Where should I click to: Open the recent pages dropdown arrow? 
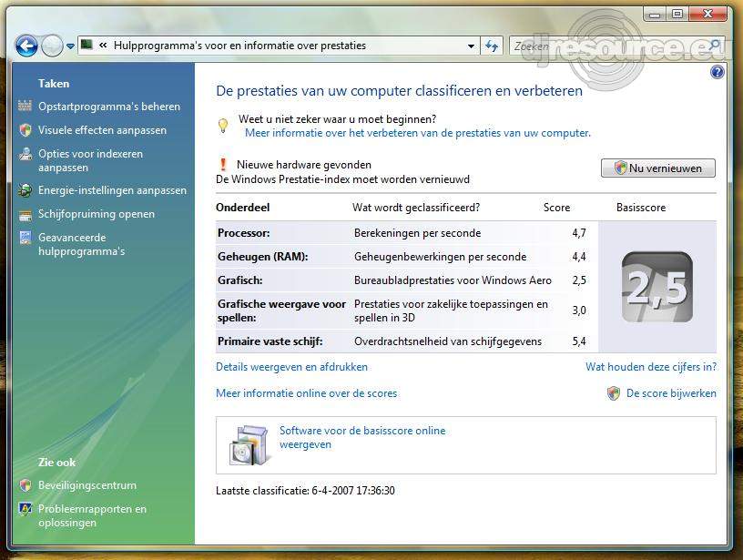tap(70, 46)
